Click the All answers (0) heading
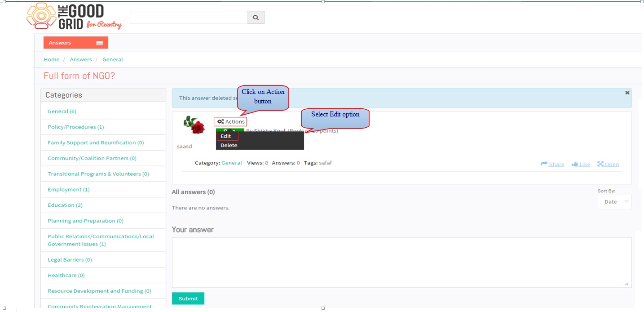 (193, 192)
